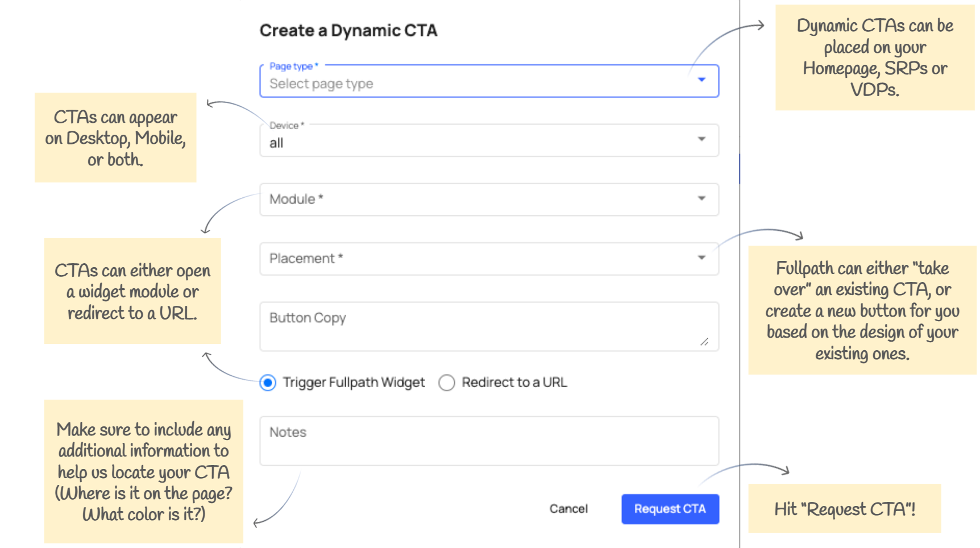Select the 'Homepage, SRPs or VDPs' note
Screen dimensions: 980x548
click(874, 57)
